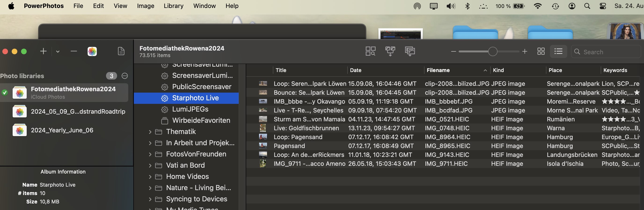Select the LumiJPEGs smart album

(x=190, y=109)
